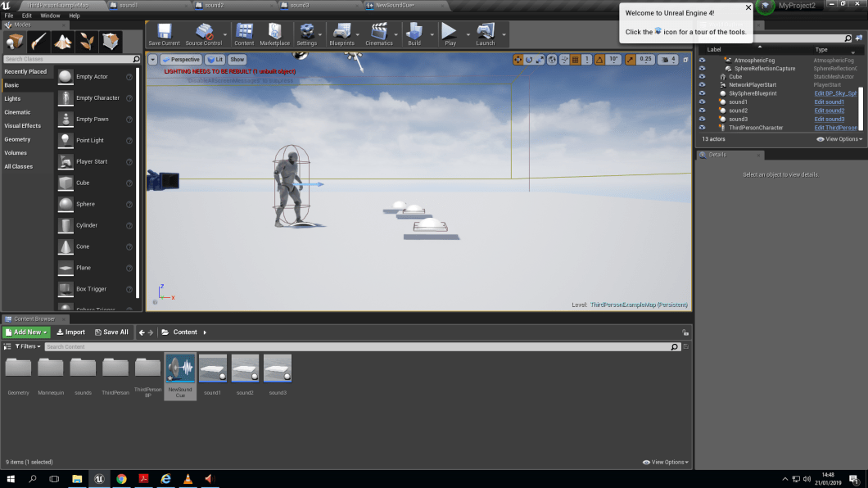This screenshot has width=868, height=488.
Task: Toggle rotation snapping angle icon
Action: tap(599, 59)
